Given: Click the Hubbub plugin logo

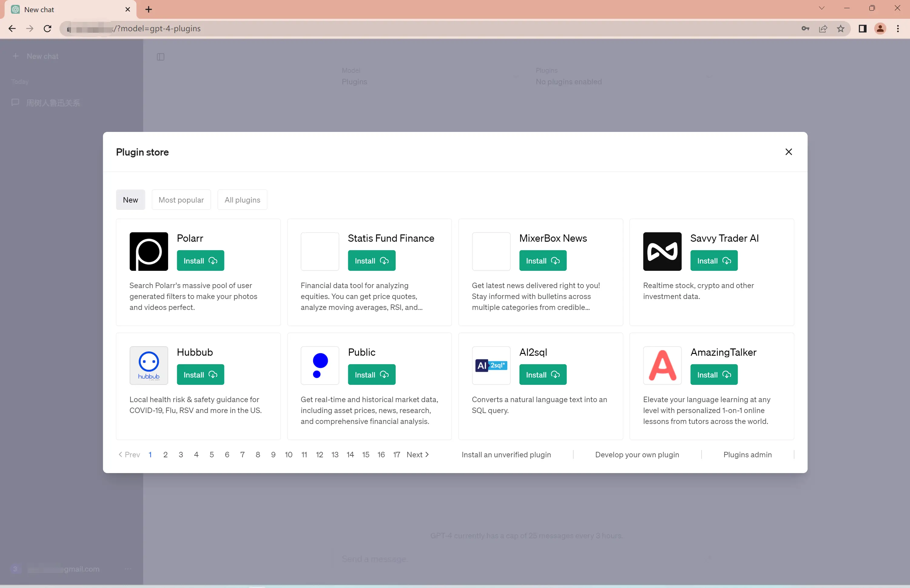Looking at the screenshot, I should point(149,365).
